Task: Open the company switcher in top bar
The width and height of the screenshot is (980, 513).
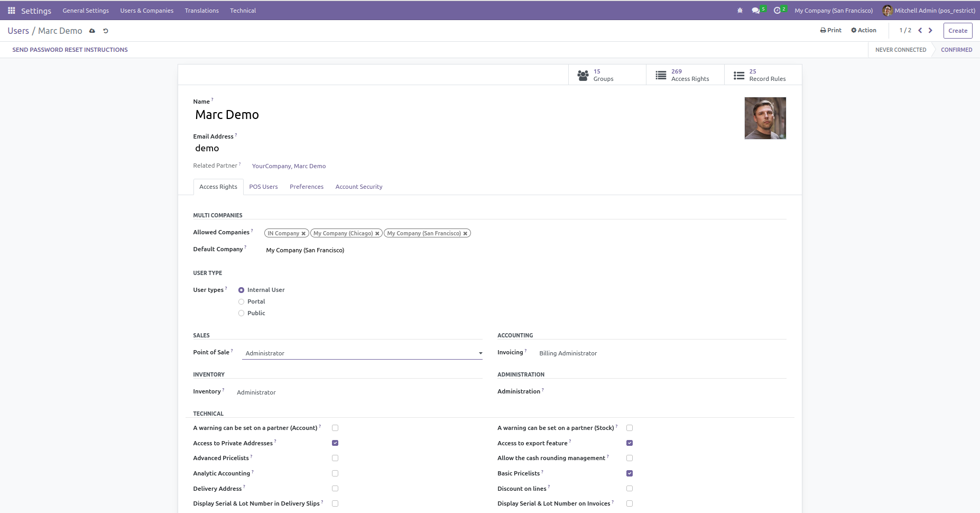Action: (834, 11)
